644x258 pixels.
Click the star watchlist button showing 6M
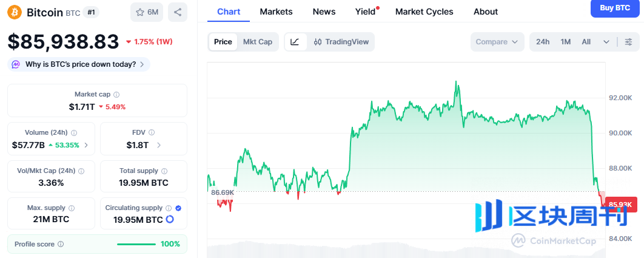click(x=147, y=12)
